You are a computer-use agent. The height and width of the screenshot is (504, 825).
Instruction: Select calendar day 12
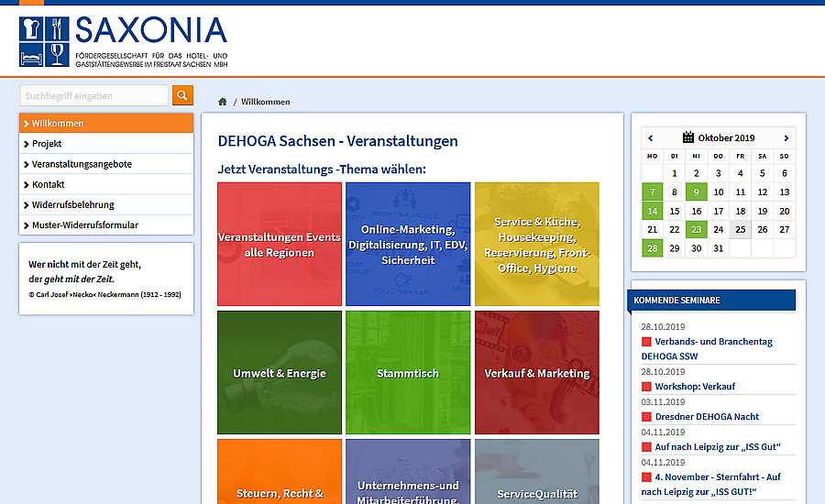point(763,192)
